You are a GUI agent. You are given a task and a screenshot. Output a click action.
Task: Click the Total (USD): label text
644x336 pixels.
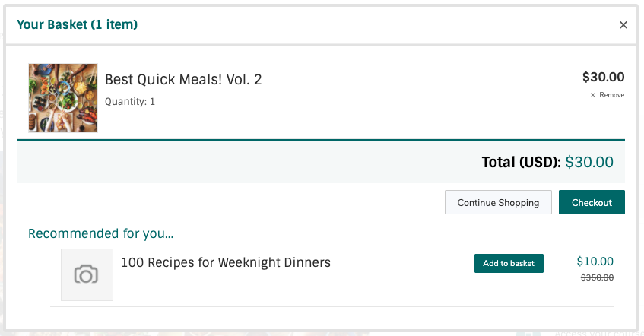(x=521, y=162)
